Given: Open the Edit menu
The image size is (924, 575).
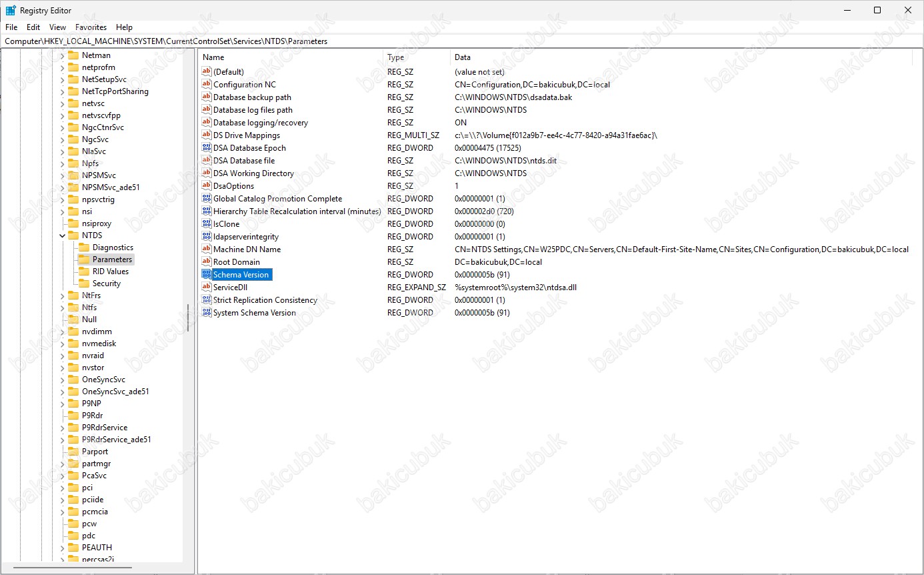Looking at the screenshot, I should [33, 27].
